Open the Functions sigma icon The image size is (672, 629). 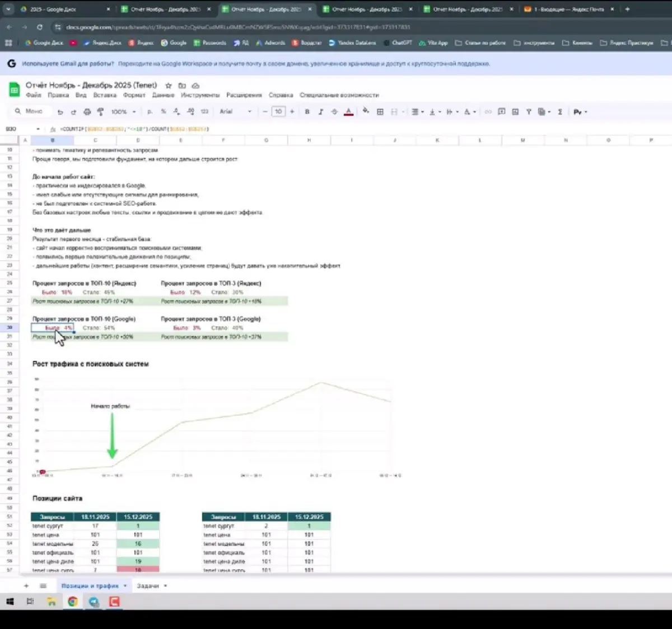click(559, 112)
